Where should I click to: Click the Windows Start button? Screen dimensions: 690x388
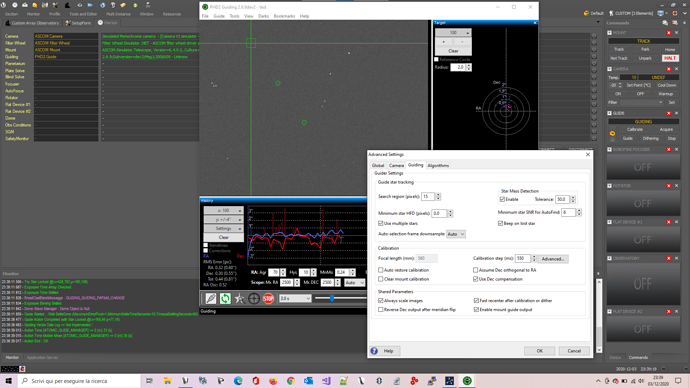8,381
